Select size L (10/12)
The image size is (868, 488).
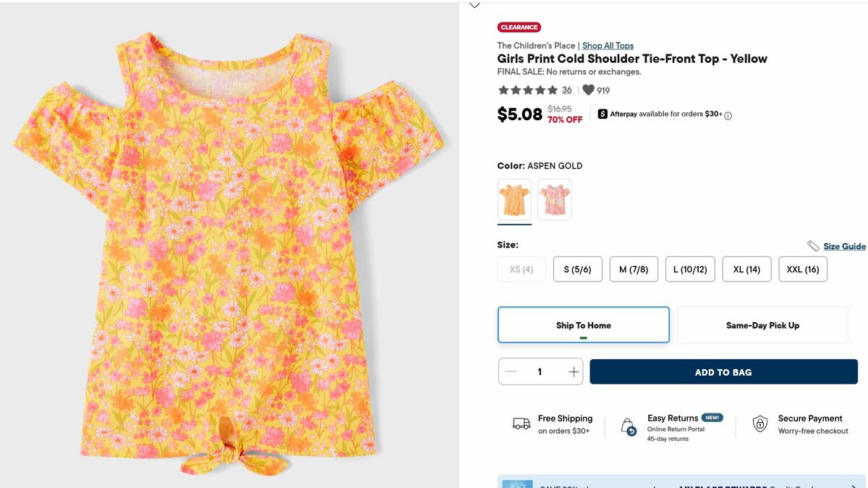coord(690,269)
